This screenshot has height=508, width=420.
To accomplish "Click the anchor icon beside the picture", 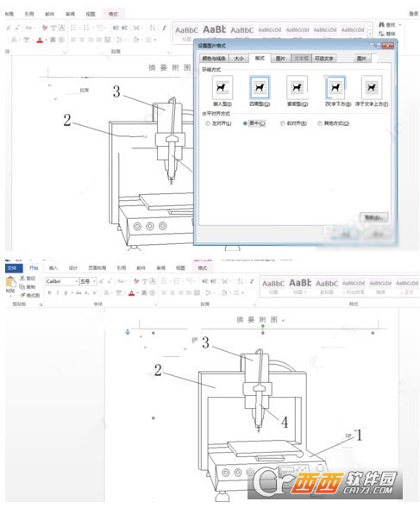I will (128, 332).
